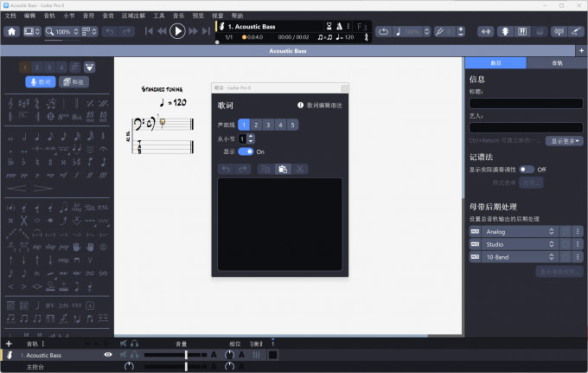
Task: Click the 歌词编辑语法 info icon
Action: (301, 105)
